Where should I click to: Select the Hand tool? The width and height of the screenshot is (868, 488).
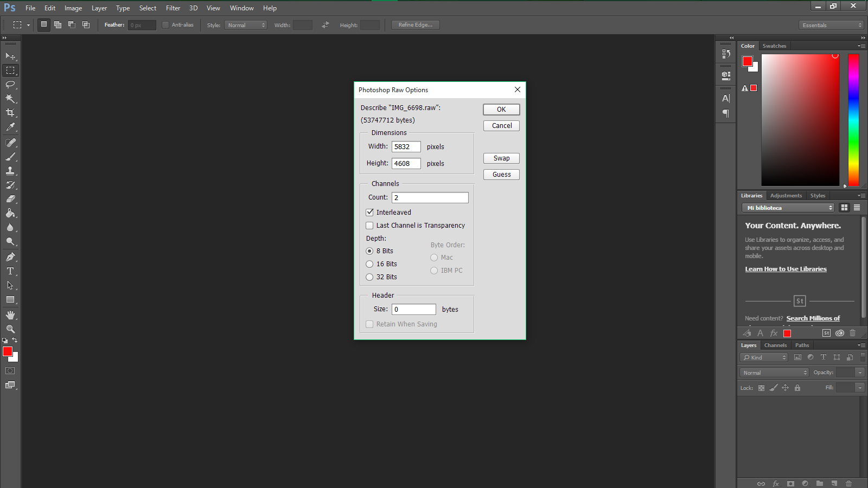click(10, 315)
